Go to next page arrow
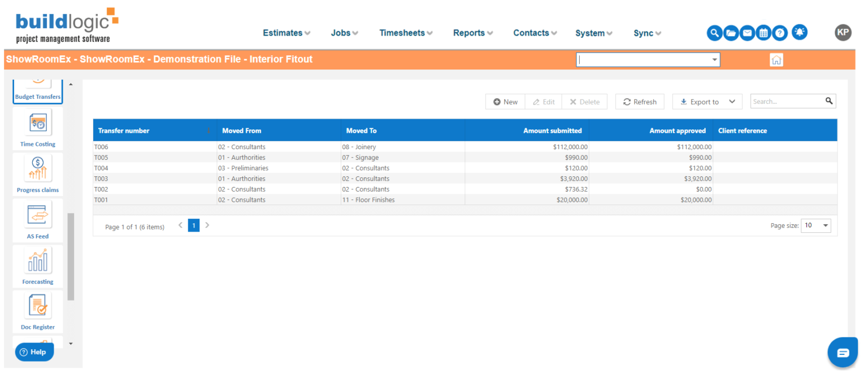Image resolution: width=868 pixels, height=378 pixels. [x=207, y=225]
